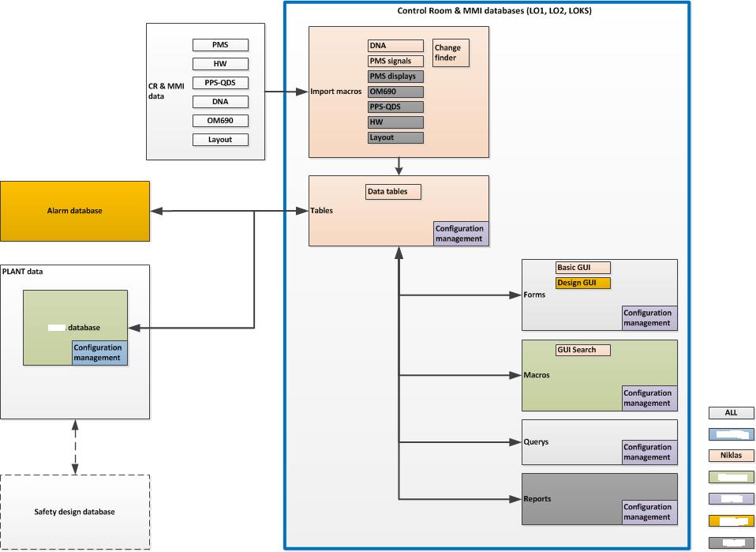Click the 'Niklas' legend box
Screen dimensions: 756x552
tap(732, 456)
